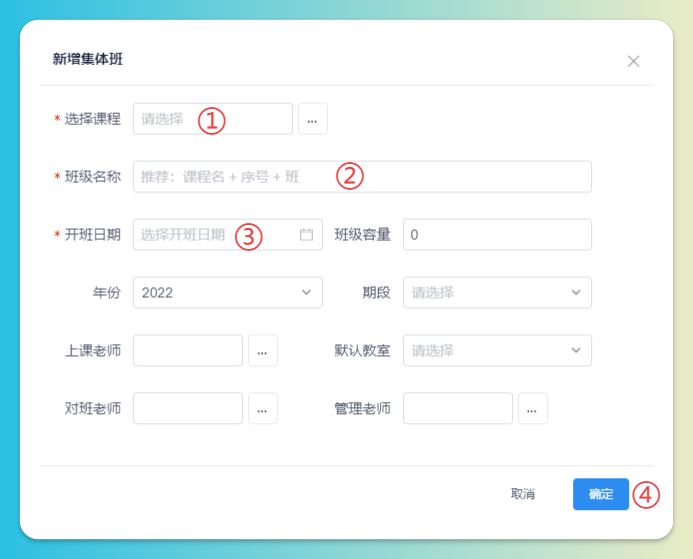
Task: Open picker ellipsis beside 对班老师
Action: [x=263, y=408]
